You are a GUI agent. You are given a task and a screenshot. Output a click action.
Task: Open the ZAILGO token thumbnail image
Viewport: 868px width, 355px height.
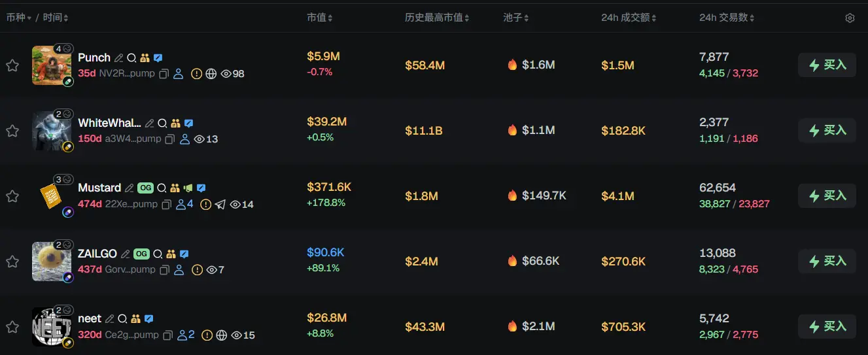point(51,261)
